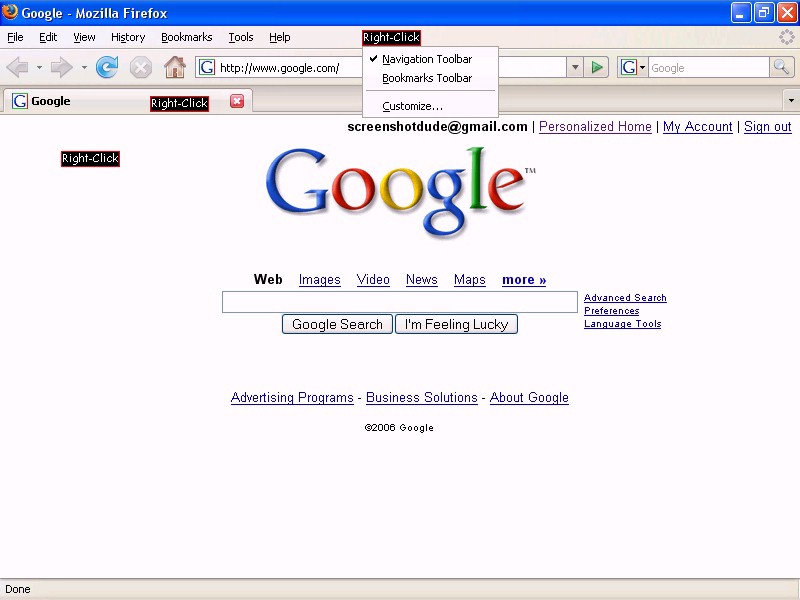Toggle the Navigation Toolbar checked item
This screenshot has height=600, width=800.
430,59
